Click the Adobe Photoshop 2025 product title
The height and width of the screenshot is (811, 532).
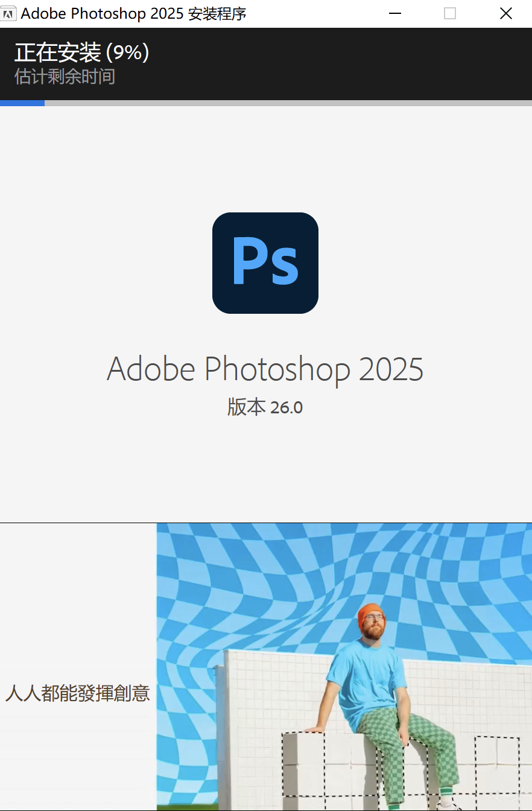265,369
